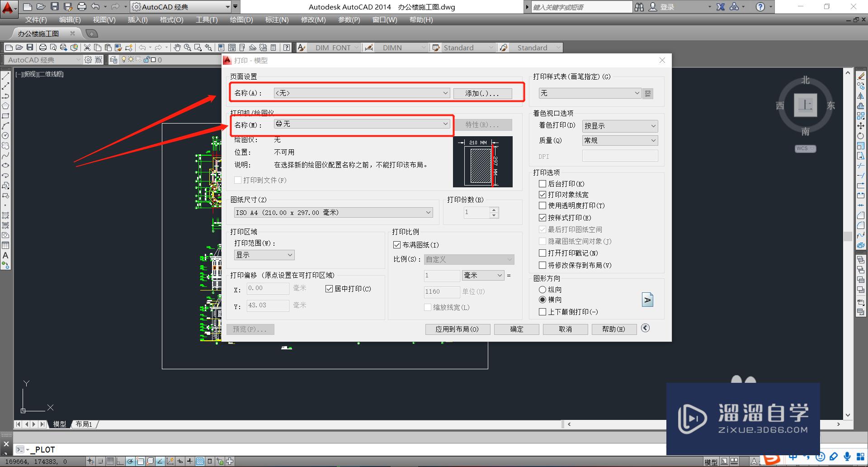This screenshot has height=467, width=868.
Task: Open workspace settings gear icon
Action: (x=88, y=60)
